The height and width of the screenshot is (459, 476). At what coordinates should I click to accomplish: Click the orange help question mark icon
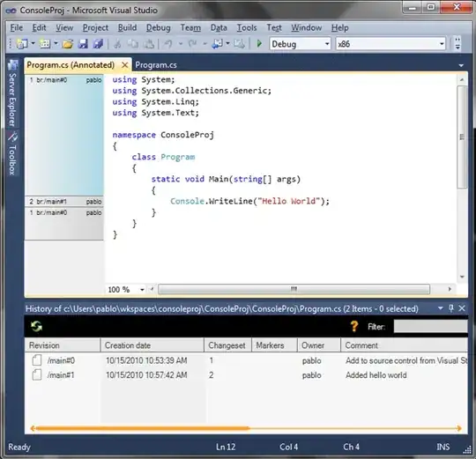coord(354,327)
